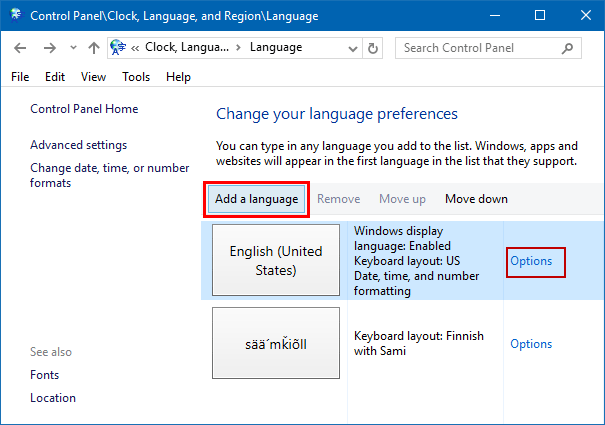Click the Language icon in the address bar
This screenshot has height=425, width=605.
point(118,48)
